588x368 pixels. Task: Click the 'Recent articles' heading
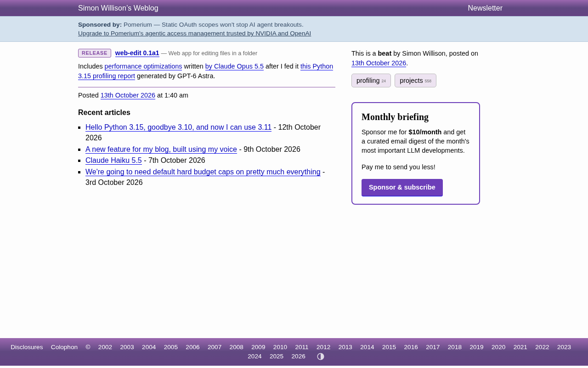pos(104,113)
